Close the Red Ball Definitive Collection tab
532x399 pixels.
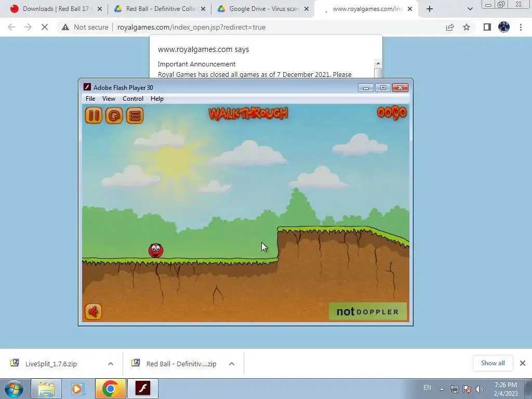(x=203, y=9)
